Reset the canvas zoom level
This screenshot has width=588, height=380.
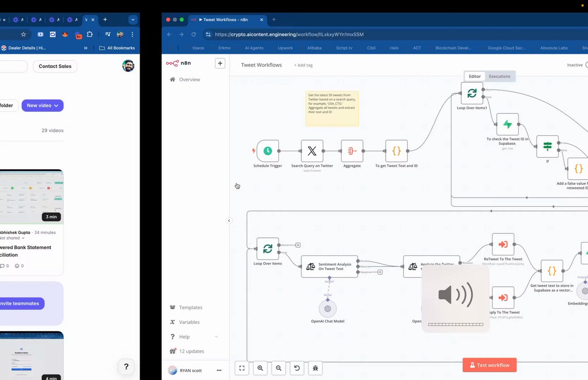point(297,368)
